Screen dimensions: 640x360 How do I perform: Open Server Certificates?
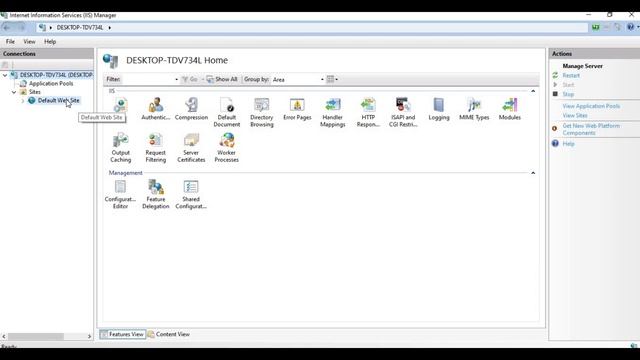[x=191, y=148]
